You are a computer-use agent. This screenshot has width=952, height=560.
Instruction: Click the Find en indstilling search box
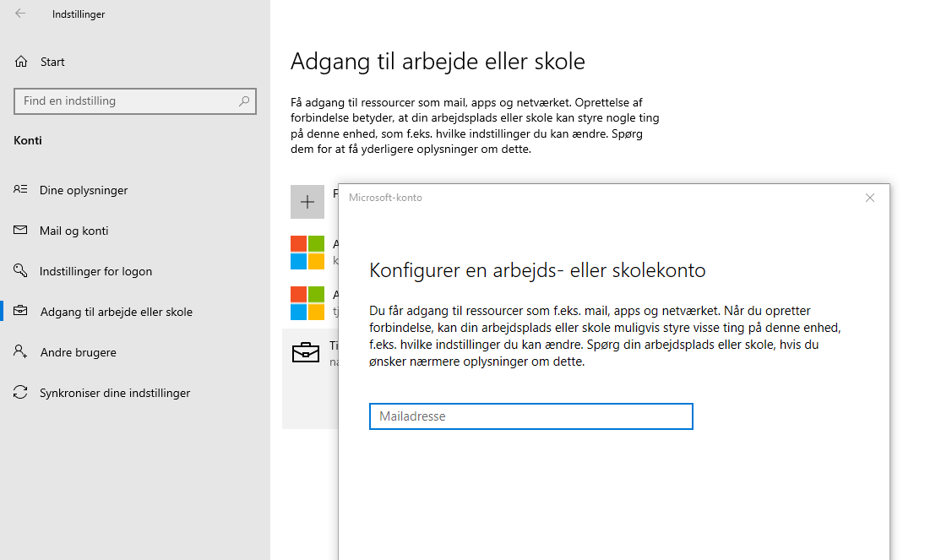[135, 101]
